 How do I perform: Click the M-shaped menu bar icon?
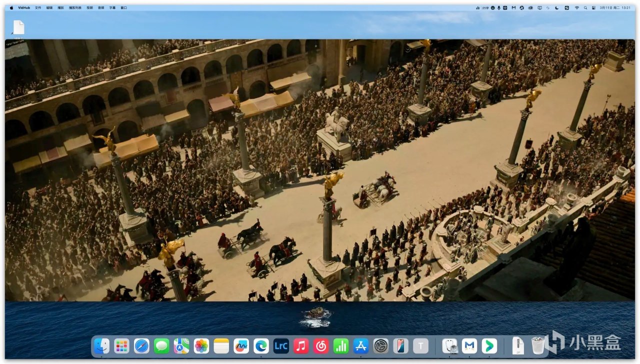point(513,8)
